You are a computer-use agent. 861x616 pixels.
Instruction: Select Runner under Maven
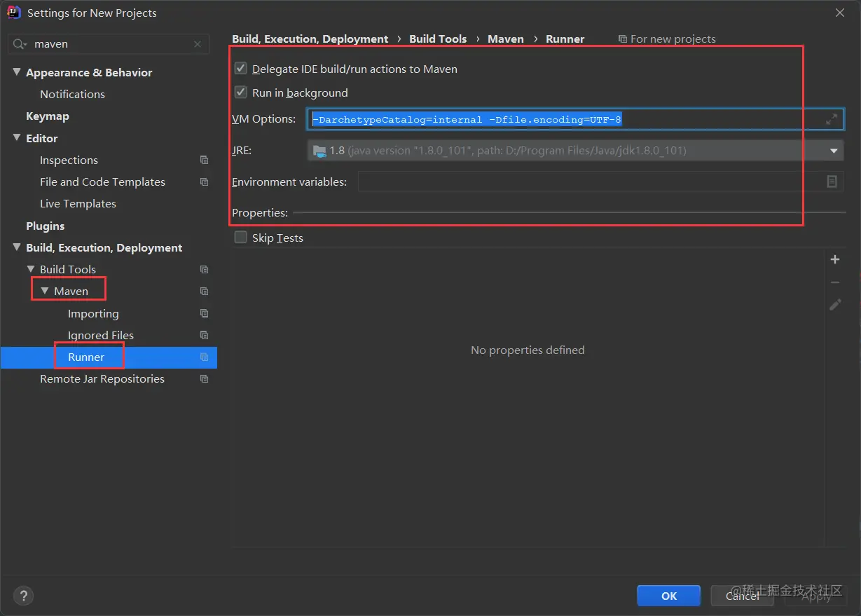click(x=86, y=357)
